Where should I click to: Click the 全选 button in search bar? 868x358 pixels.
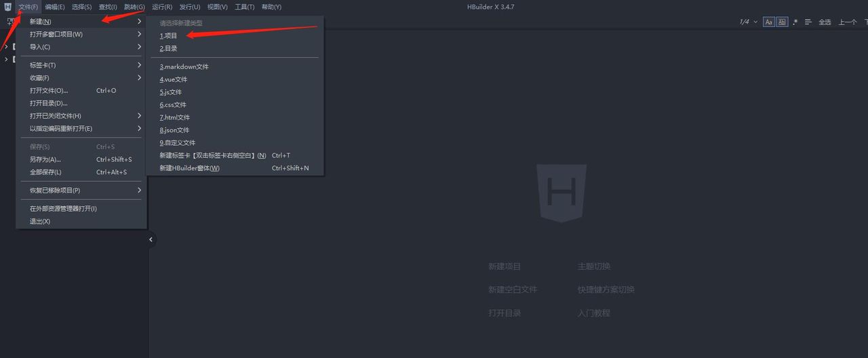(825, 22)
